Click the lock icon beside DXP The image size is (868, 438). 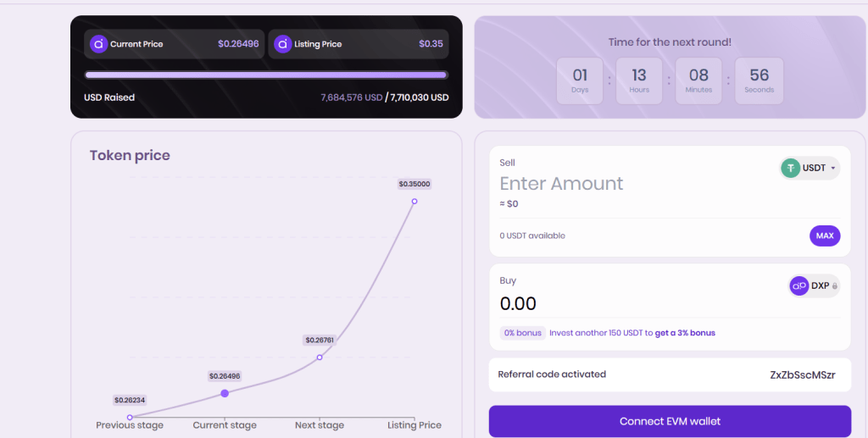tap(835, 286)
